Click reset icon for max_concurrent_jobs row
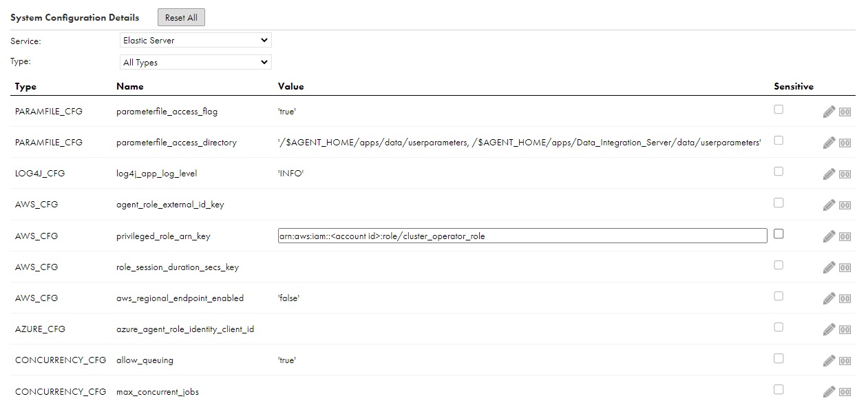 pos(845,392)
